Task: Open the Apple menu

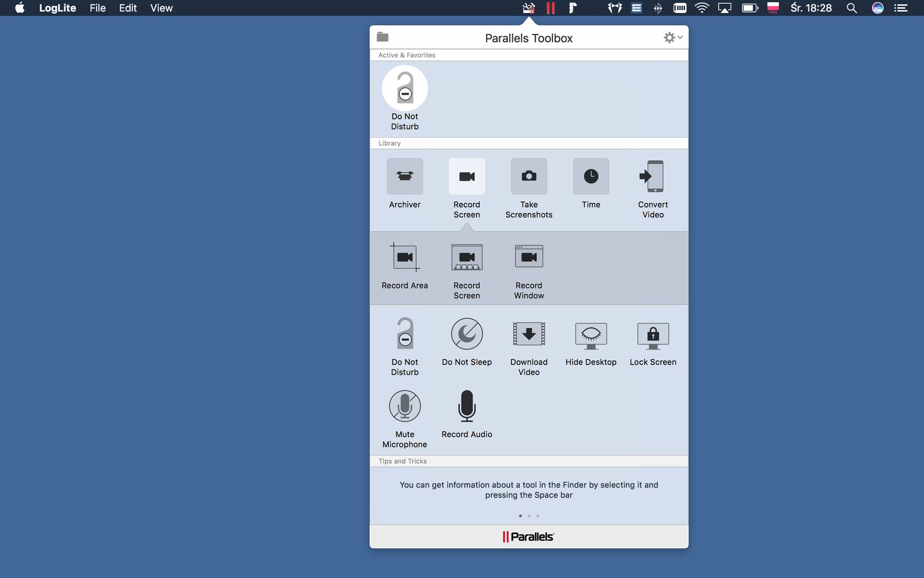Action: (x=20, y=8)
